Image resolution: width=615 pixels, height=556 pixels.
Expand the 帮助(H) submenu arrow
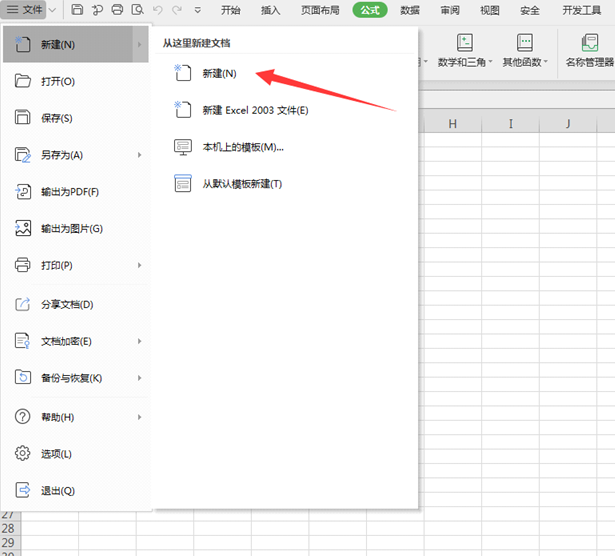[140, 417]
